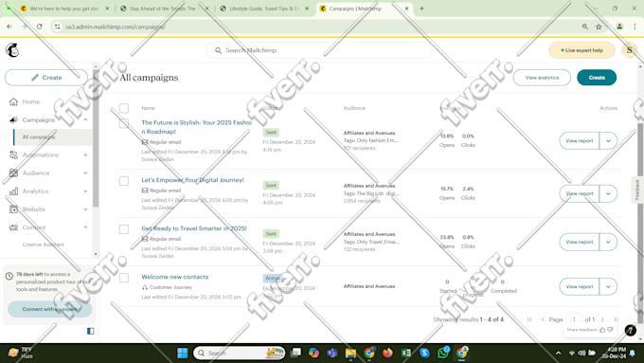This screenshot has width=644, height=363.
Task: Click teal Create button top right
Action: click(597, 78)
